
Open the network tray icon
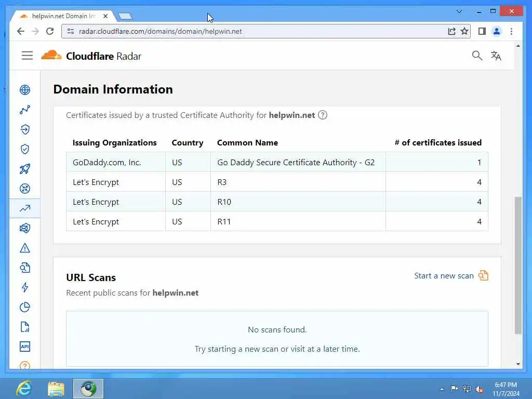point(467,389)
